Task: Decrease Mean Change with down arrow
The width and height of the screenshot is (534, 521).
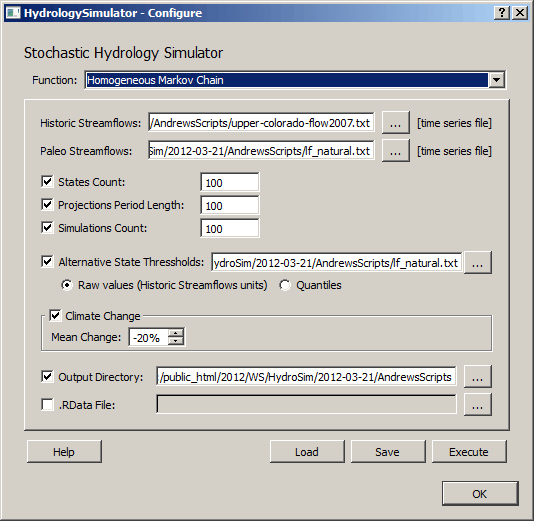Action: pos(176,341)
